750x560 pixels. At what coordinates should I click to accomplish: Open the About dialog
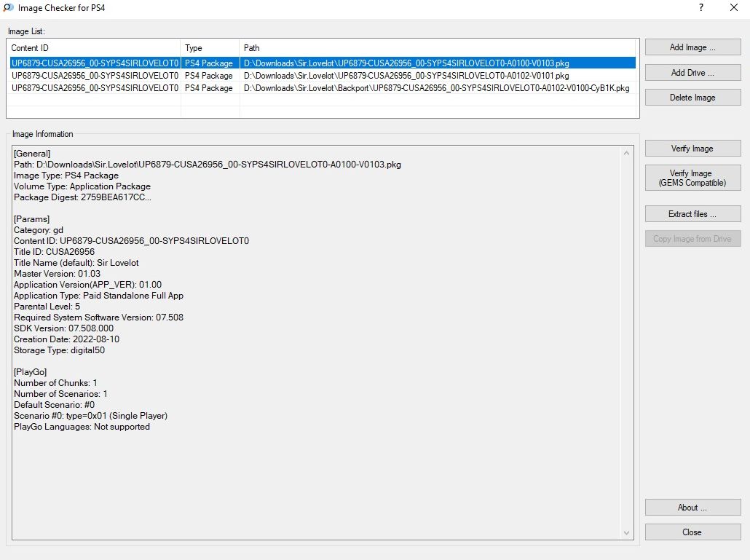(x=692, y=508)
